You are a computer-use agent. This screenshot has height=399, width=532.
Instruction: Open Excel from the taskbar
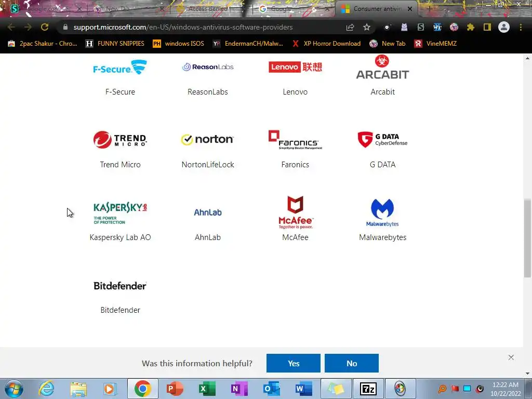click(207, 389)
